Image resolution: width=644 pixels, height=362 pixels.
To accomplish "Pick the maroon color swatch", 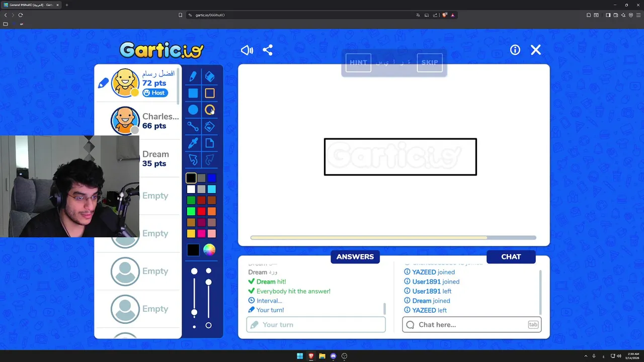I will click(x=201, y=222).
